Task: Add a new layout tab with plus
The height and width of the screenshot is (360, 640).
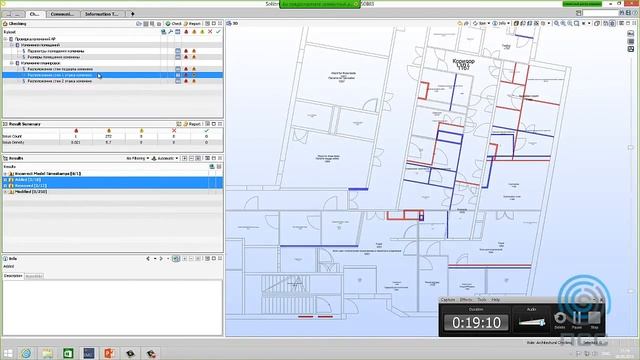Action: click(133, 14)
